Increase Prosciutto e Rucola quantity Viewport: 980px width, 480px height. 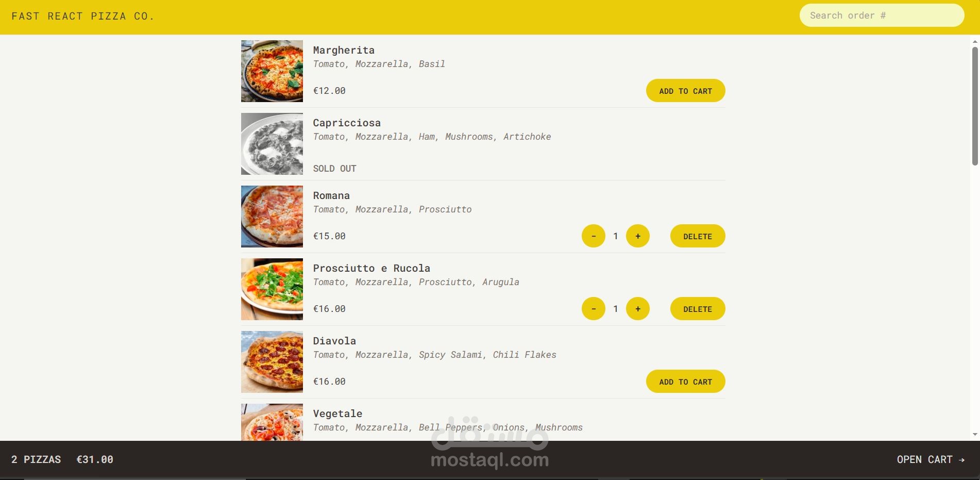(x=638, y=309)
